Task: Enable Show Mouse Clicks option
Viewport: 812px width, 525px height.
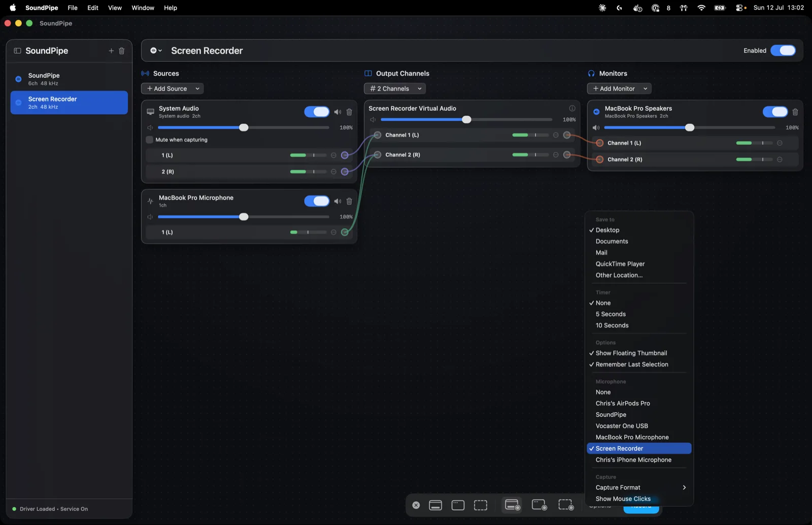Action: click(623, 499)
